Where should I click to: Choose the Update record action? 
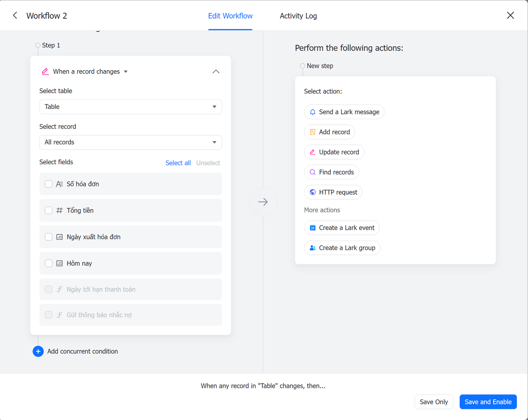334,152
